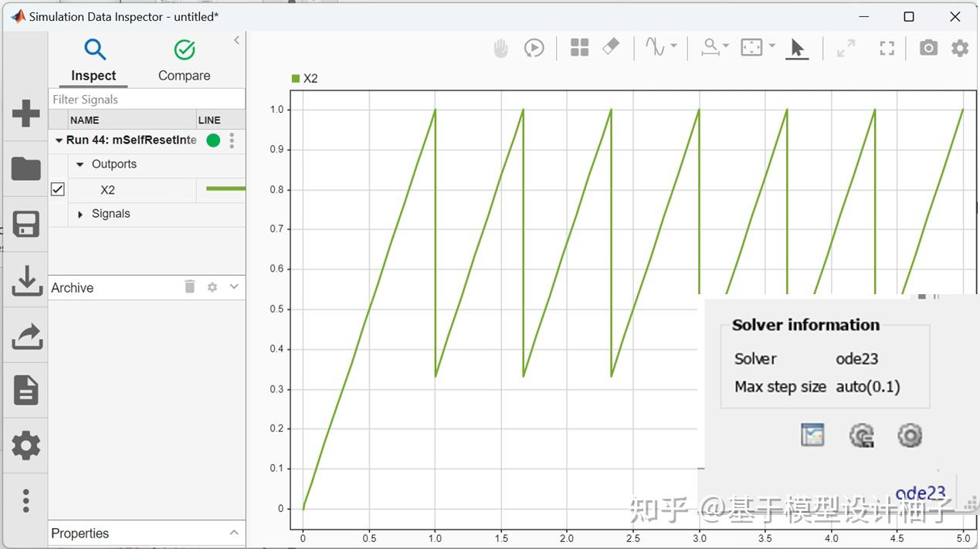This screenshot has height=549, width=980.
Task: Open sidebar three-dot more menu
Action: pyautogui.click(x=26, y=500)
